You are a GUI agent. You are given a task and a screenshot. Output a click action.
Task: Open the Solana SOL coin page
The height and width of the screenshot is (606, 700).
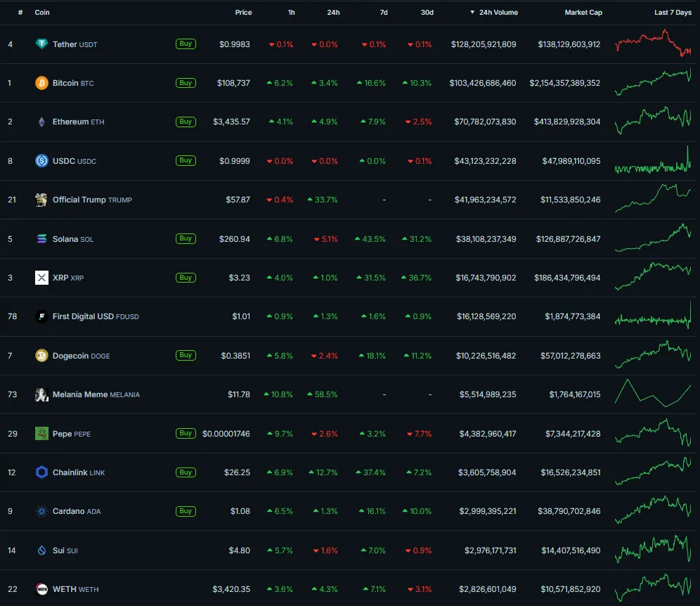coord(73,239)
